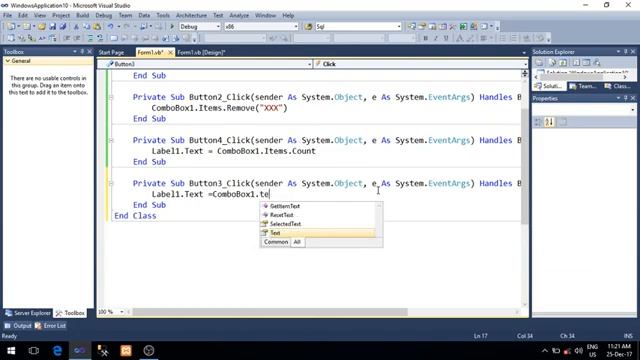
Task: Collapse the Button3_Click sub outline
Action: (111, 184)
